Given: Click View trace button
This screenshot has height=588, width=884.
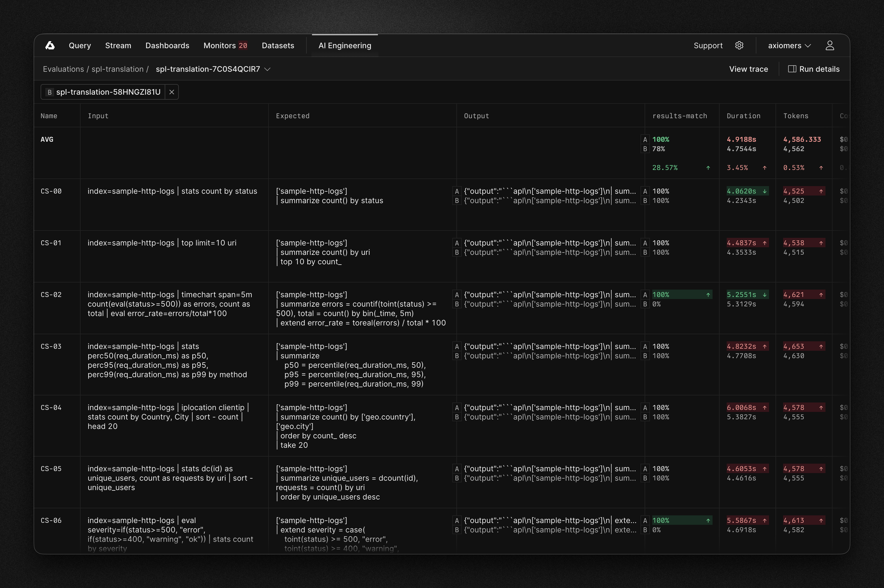Looking at the screenshot, I should (x=749, y=69).
